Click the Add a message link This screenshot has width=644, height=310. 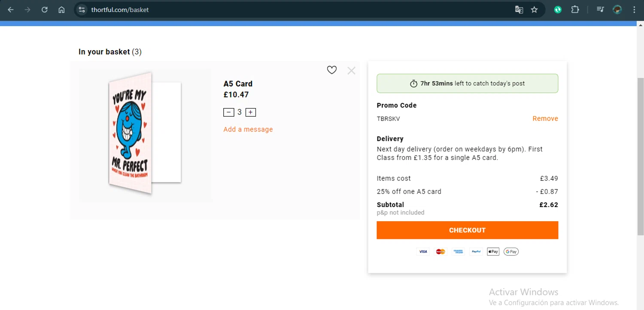[x=248, y=129]
